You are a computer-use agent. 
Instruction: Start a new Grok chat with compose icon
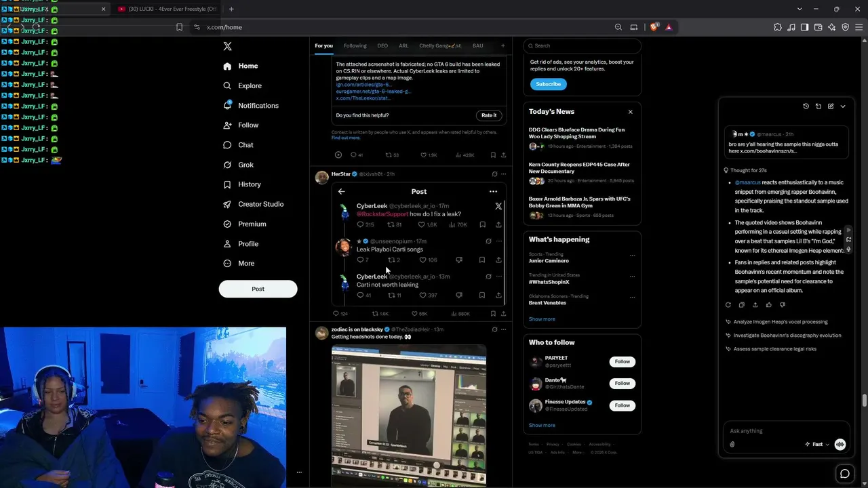click(x=831, y=106)
